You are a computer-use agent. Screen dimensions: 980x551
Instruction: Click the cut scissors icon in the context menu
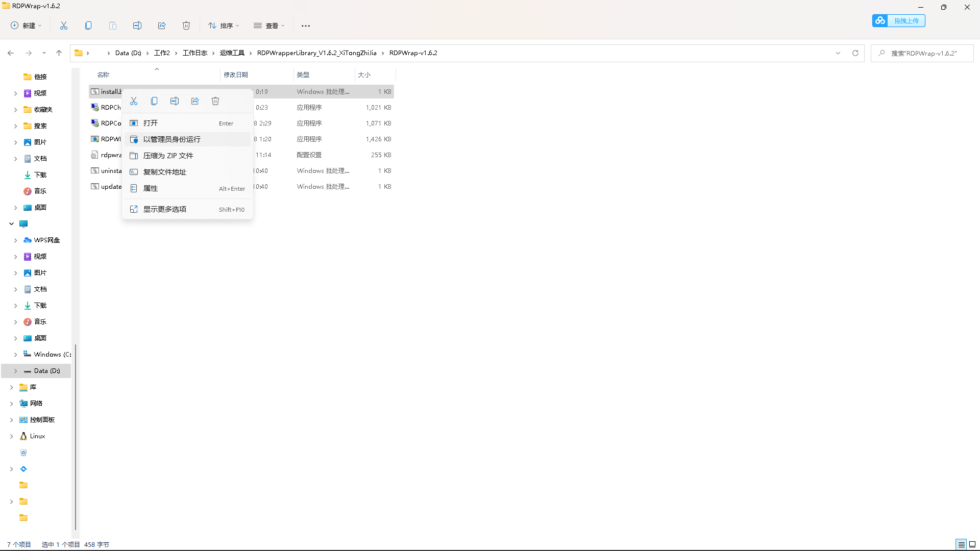[134, 101]
